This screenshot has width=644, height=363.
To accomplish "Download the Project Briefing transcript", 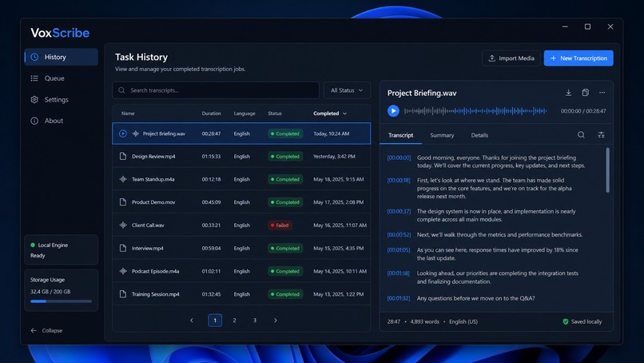I will click(x=568, y=93).
